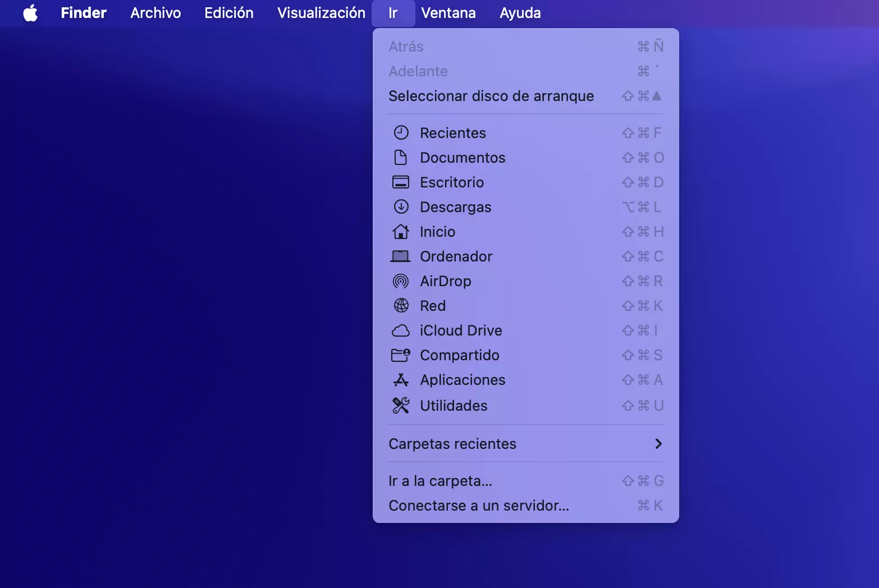Open the Edición menu

pyautogui.click(x=229, y=13)
